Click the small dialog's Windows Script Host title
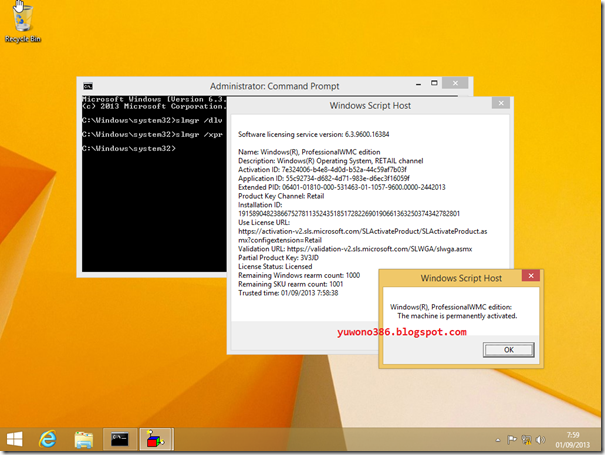Screen dimensions: 605x455 tap(461, 278)
